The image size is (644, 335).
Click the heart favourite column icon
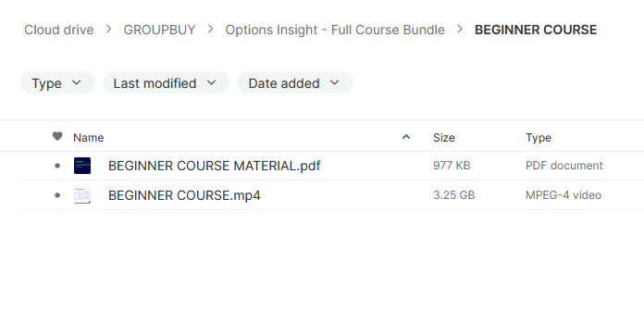click(57, 136)
